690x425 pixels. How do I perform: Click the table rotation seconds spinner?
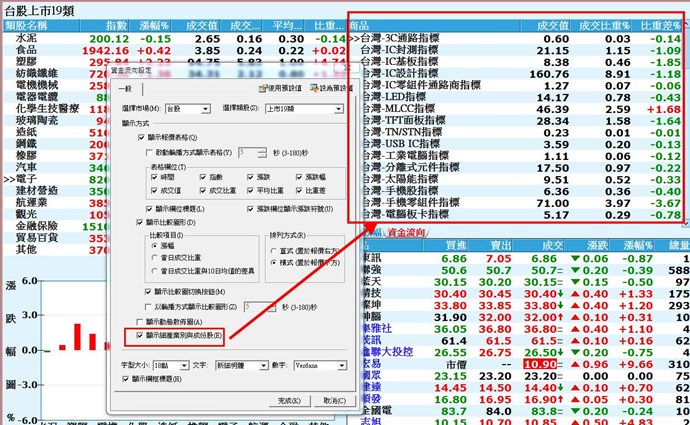point(252,153)
